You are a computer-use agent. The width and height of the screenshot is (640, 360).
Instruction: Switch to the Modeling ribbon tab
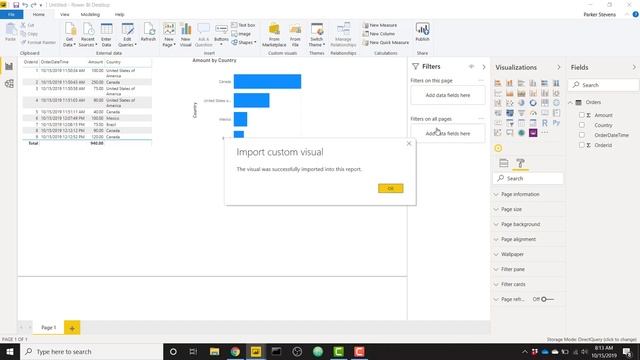click(90, 14)
